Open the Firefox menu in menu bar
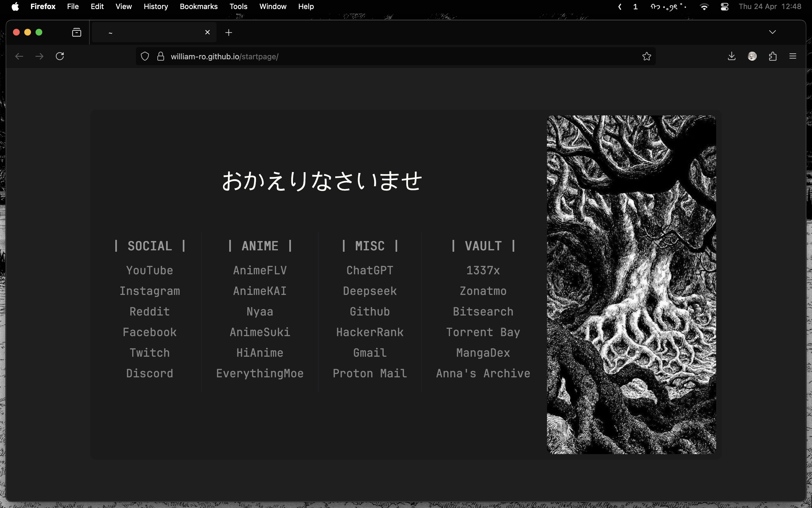This screenshot has height=508, width=812. tap(43, 6)
